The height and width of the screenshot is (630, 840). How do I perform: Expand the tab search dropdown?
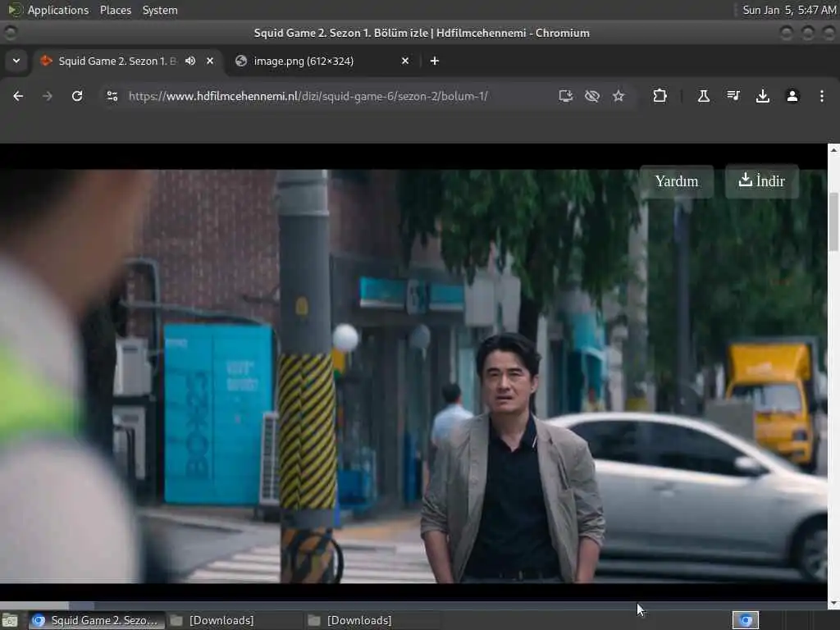pyautogui.click(x=16, y=61)
